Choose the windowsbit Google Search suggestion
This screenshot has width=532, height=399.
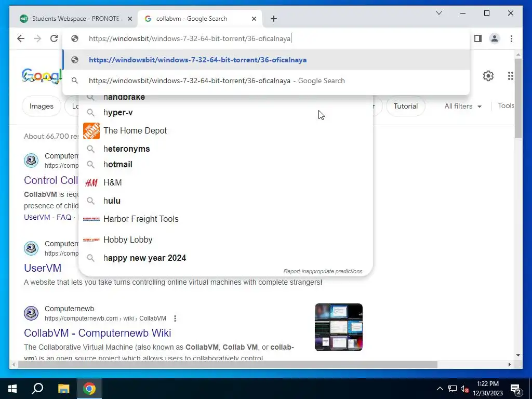pos(266,81)
